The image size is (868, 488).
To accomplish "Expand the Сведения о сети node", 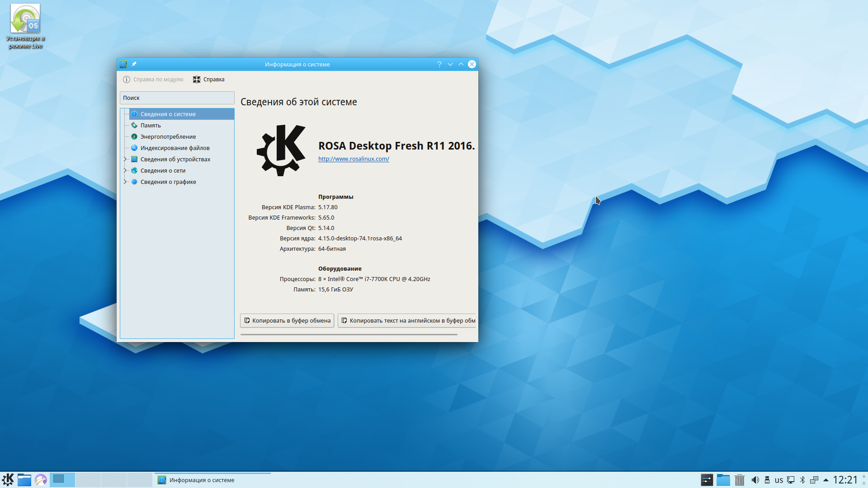I will pos(125,170).
